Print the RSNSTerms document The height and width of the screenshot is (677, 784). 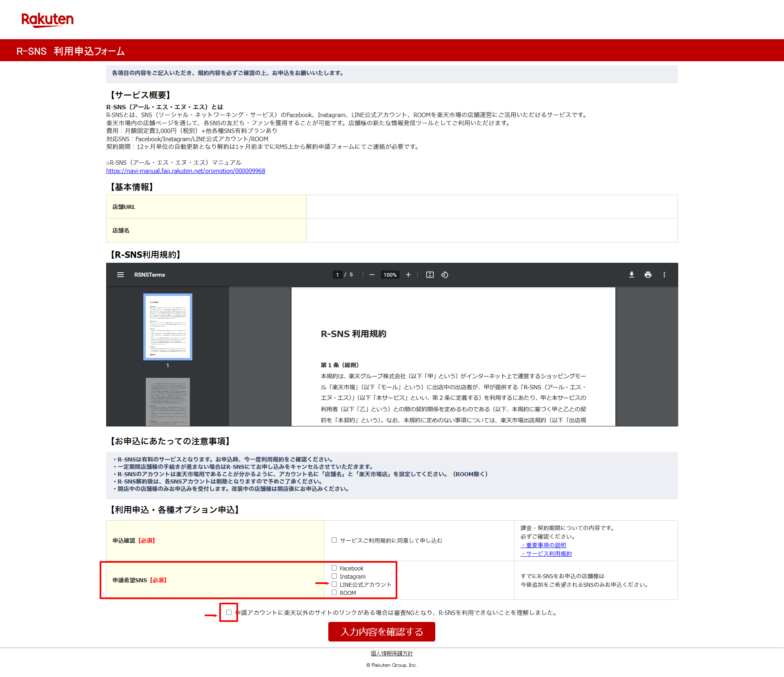648,275
